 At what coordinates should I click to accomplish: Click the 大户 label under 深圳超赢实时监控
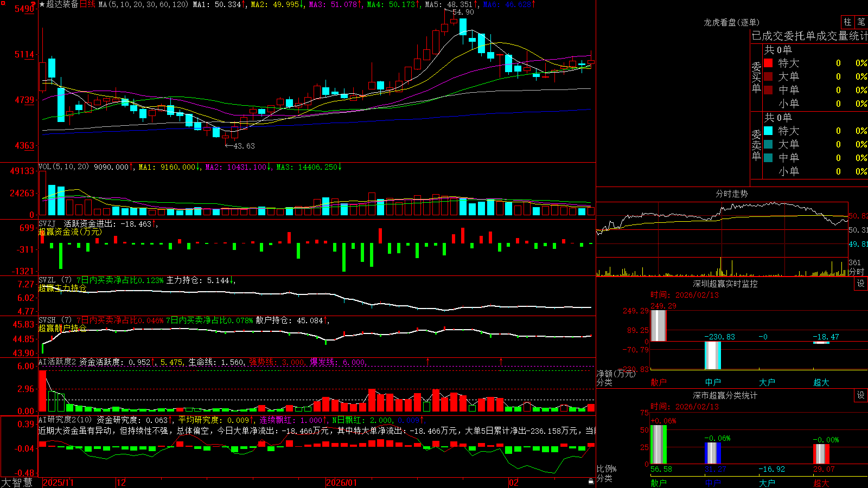point(767,382)
